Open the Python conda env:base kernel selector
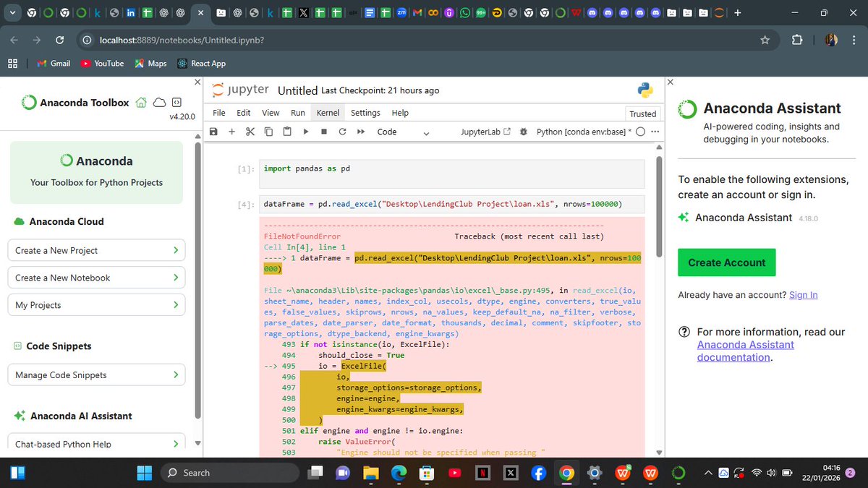The image size is (868, 488). coord(584,132)
